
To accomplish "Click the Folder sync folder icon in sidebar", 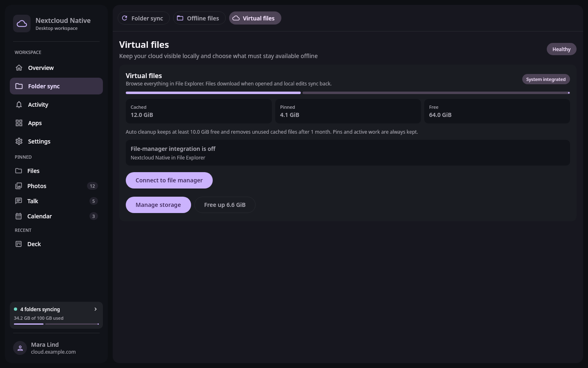I will tap(19, 86).
